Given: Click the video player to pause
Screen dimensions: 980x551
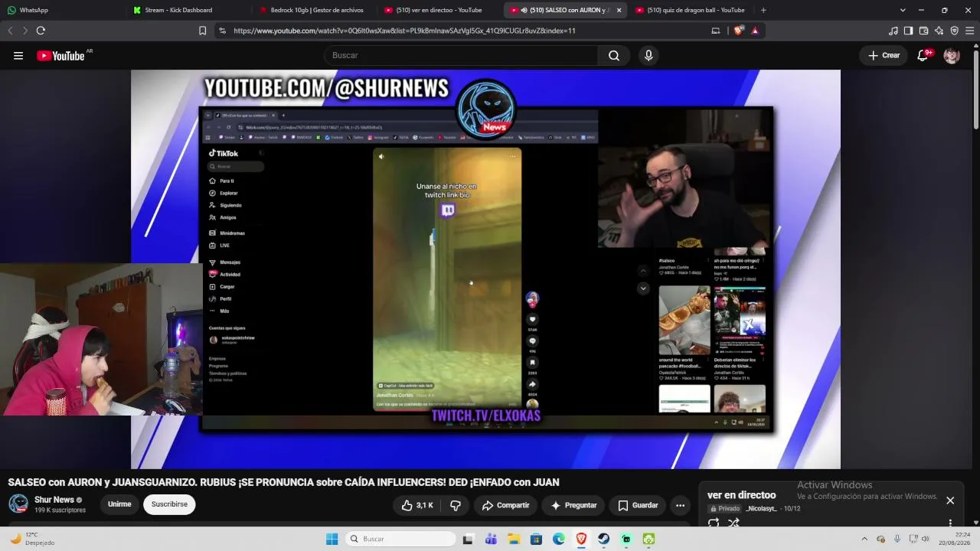Looking at the screenshot, I should tap(485, 269).
